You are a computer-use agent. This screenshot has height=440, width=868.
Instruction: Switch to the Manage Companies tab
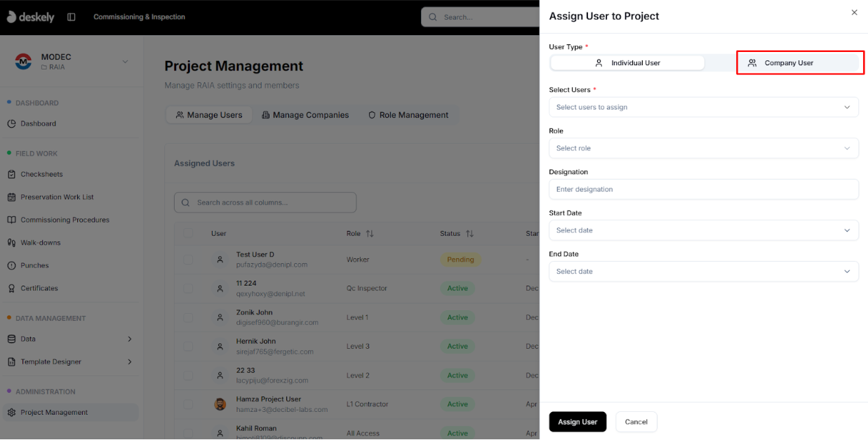tap(305, 115)
